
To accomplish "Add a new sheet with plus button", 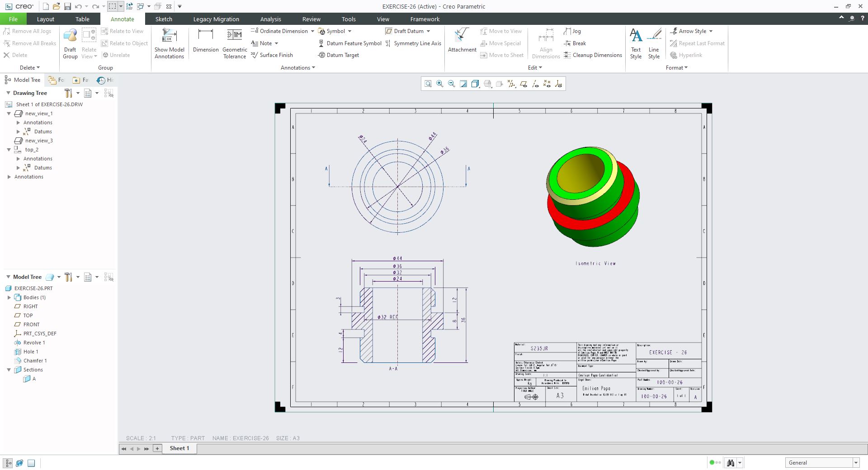I will [x=157, y=448].
